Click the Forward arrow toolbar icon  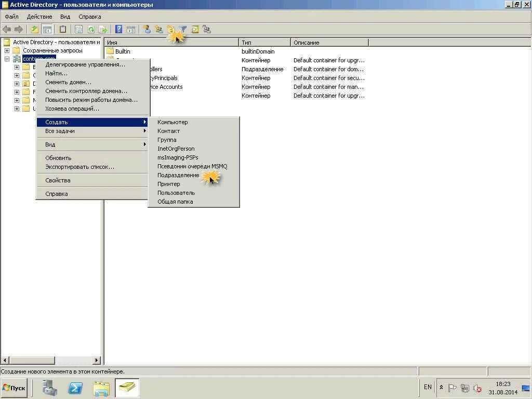coord(19,30)
